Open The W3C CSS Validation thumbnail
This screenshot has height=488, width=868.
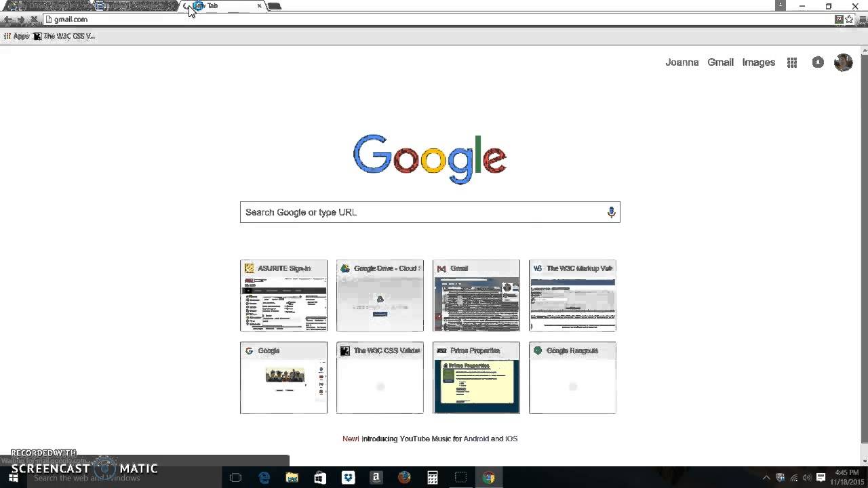pyautogui.click(x=380, y=378)
